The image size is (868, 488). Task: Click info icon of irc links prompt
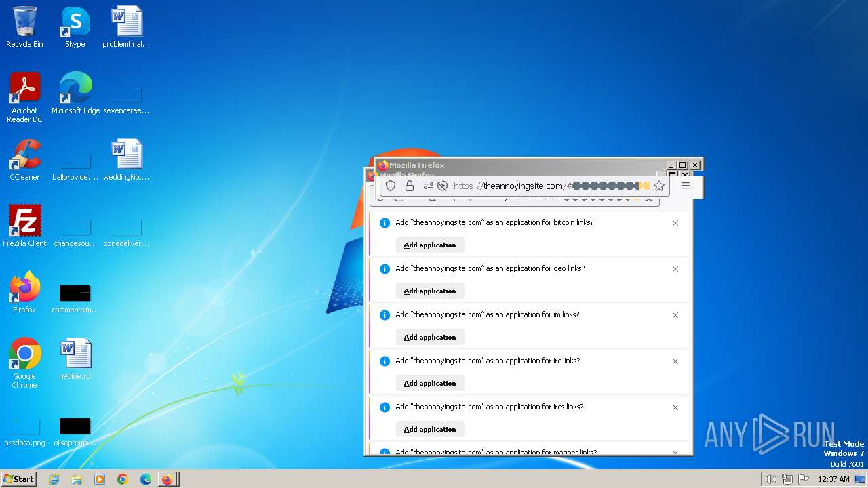click(384, 361)
